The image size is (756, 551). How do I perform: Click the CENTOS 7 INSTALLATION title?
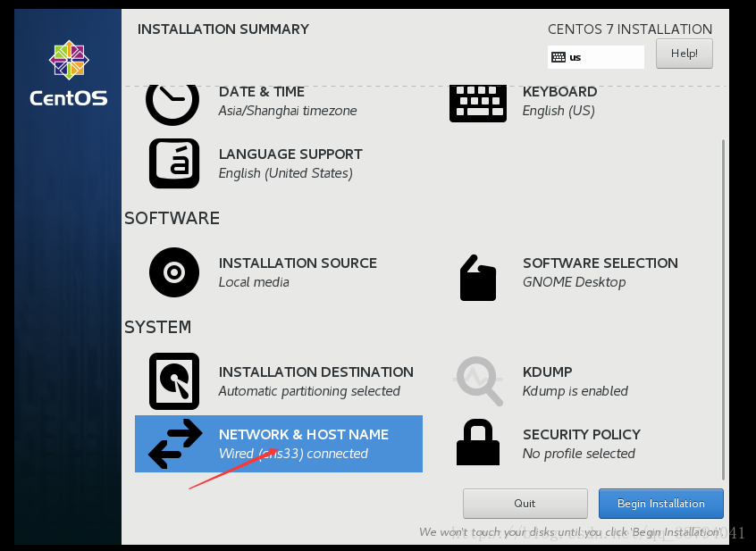tap(630, 29)
